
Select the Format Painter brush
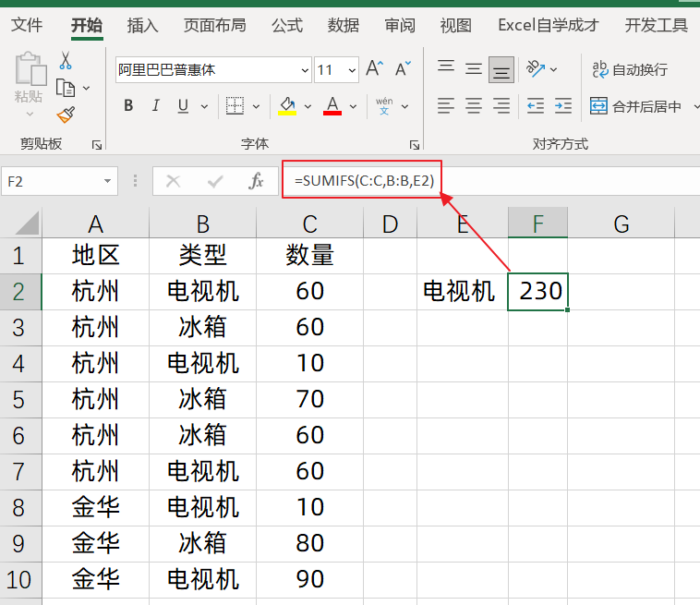(x=66, y=115)
